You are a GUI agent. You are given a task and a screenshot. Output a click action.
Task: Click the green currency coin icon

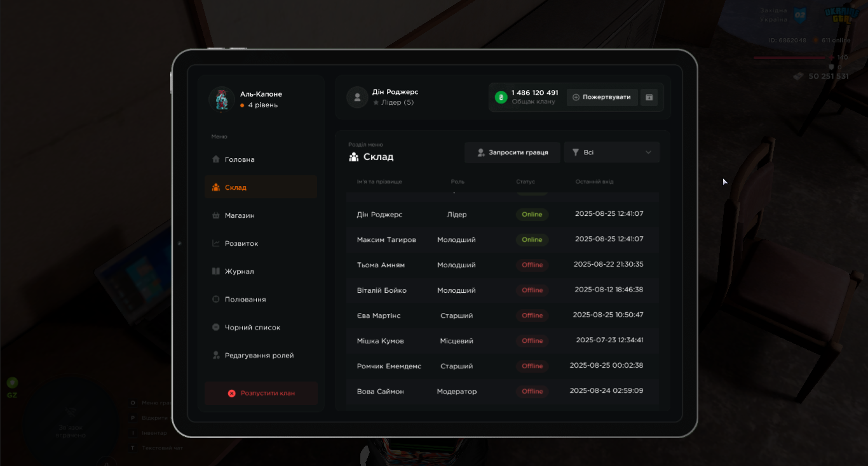point(501,97)
